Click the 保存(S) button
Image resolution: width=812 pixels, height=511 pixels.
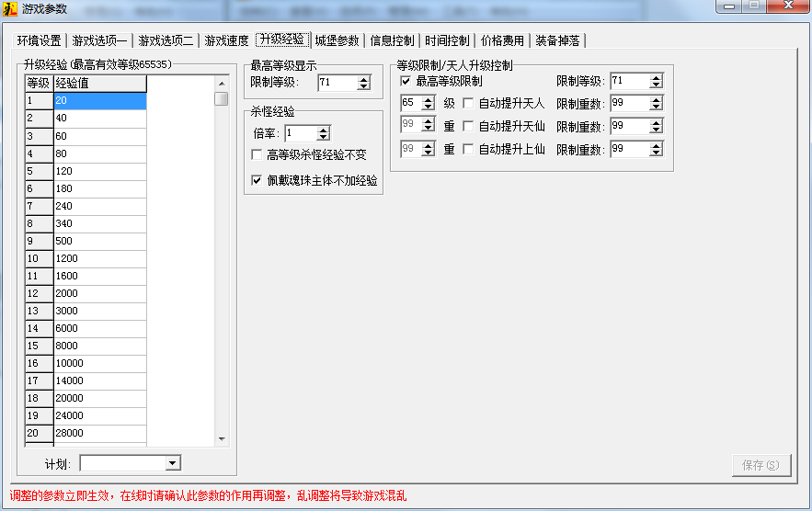761,465
